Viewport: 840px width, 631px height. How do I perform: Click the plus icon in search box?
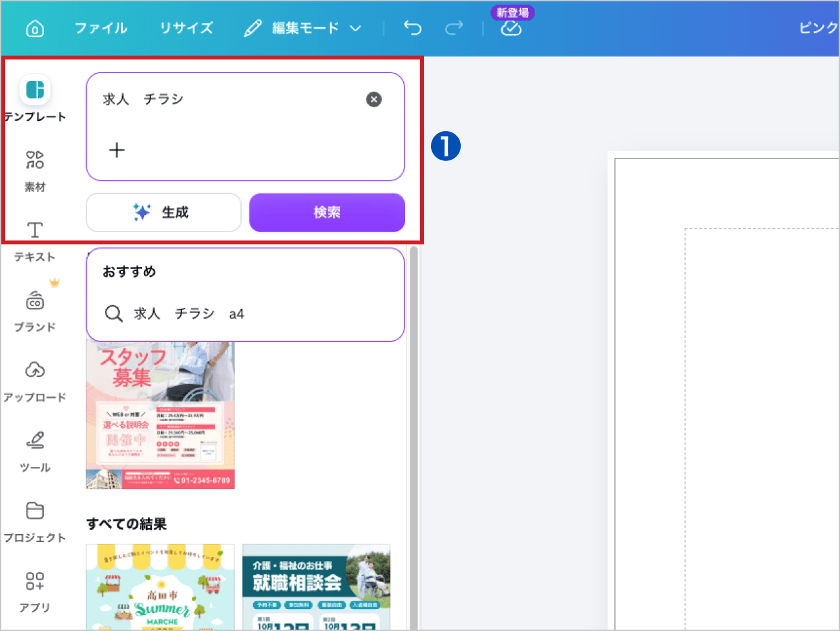pyautogui.click(x=117, y=150)
